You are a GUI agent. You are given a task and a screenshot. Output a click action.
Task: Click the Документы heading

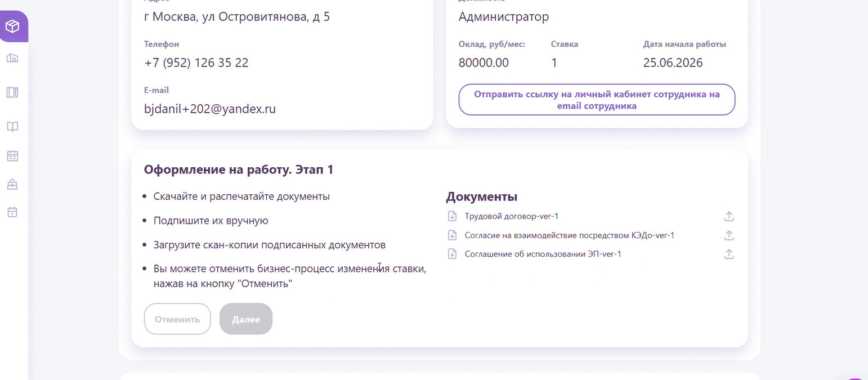[482, 196]
